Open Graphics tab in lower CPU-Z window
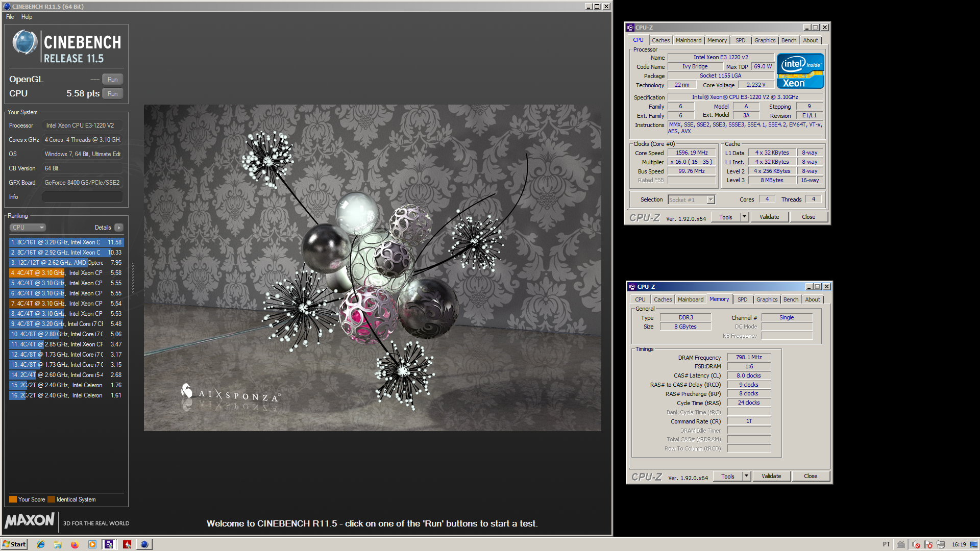Image resolution: width=980 pixels, height=551 pixels. 767,299
